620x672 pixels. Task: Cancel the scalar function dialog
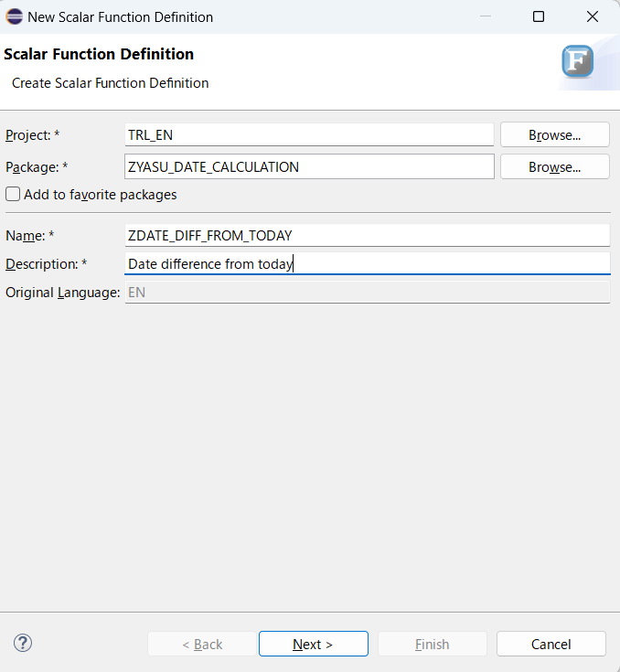click(551, 644)
